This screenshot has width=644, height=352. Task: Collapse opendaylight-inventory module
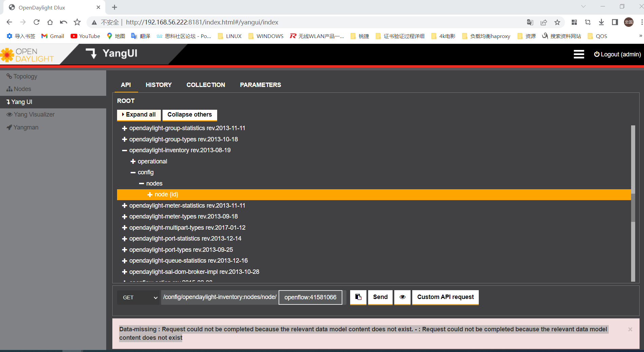tap(125, 151)
